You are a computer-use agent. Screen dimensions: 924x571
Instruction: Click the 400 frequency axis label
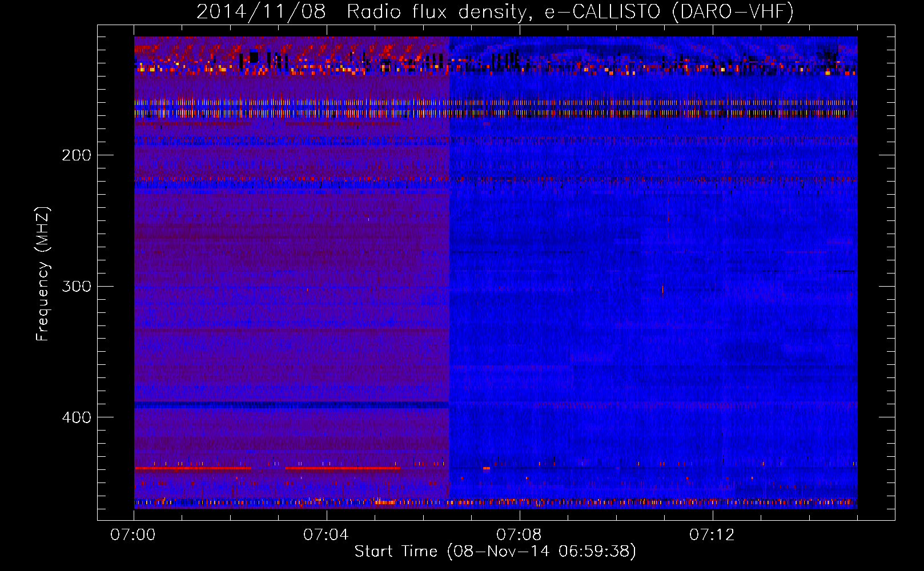tap(77, 417)
